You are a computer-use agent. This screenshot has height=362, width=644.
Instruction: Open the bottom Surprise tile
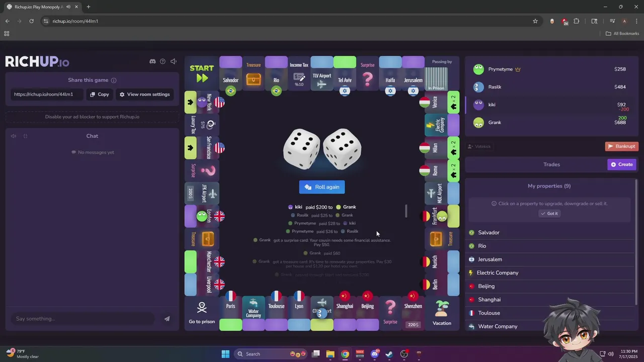tap(390, 313)
